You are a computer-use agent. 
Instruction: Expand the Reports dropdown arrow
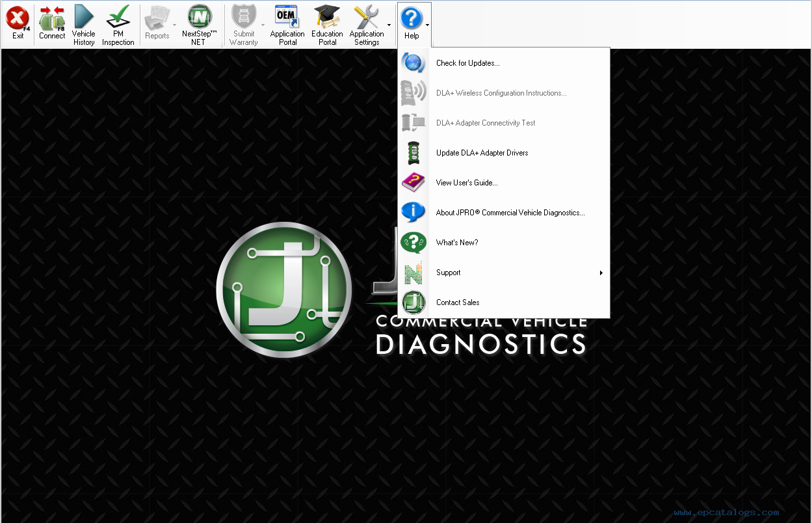174,25
